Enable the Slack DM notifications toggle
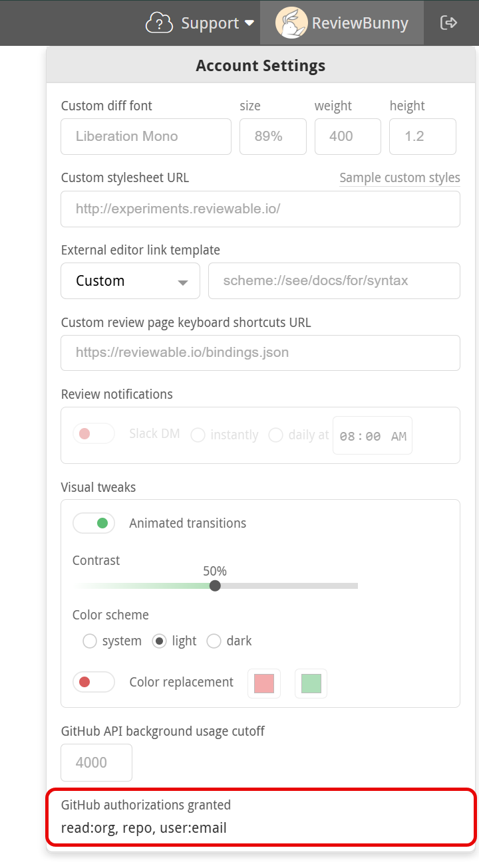Image resolution: width=479 pixels, height=868 pixels. (x=93, y=433)
